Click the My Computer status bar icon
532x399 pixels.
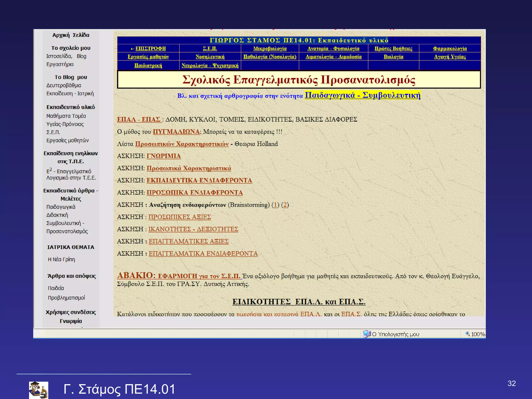pyautogui.click(x=367, y=334)
